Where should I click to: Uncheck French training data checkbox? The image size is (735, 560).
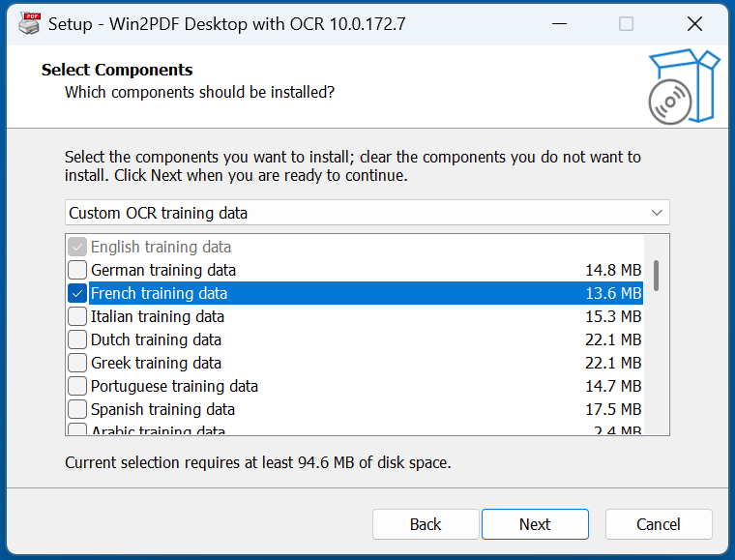point(77,293)
